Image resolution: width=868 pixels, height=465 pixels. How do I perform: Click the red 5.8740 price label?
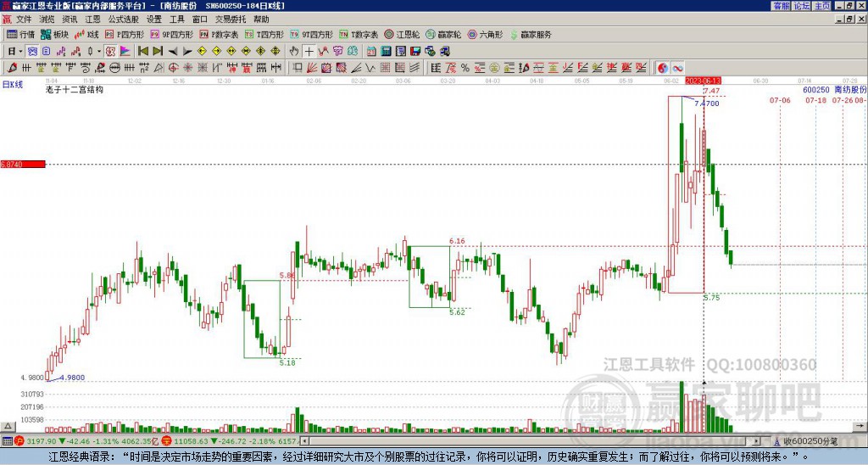(22, 165)
